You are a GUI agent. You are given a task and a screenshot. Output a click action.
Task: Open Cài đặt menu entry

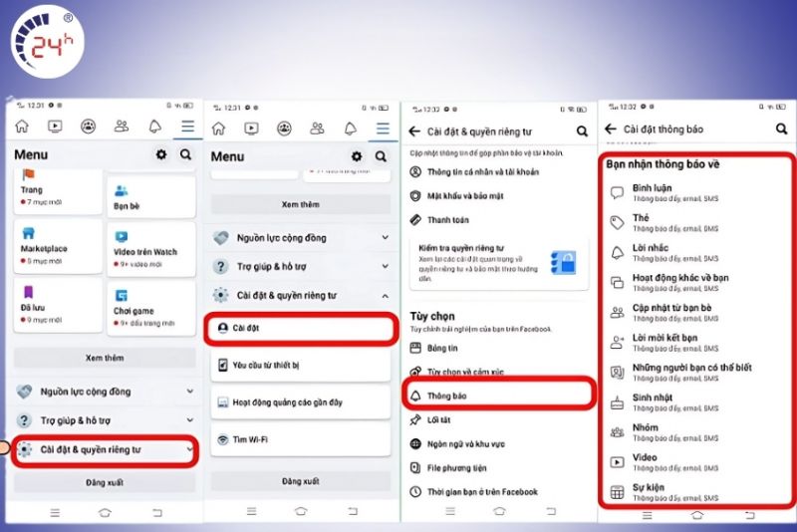[301, 328]
